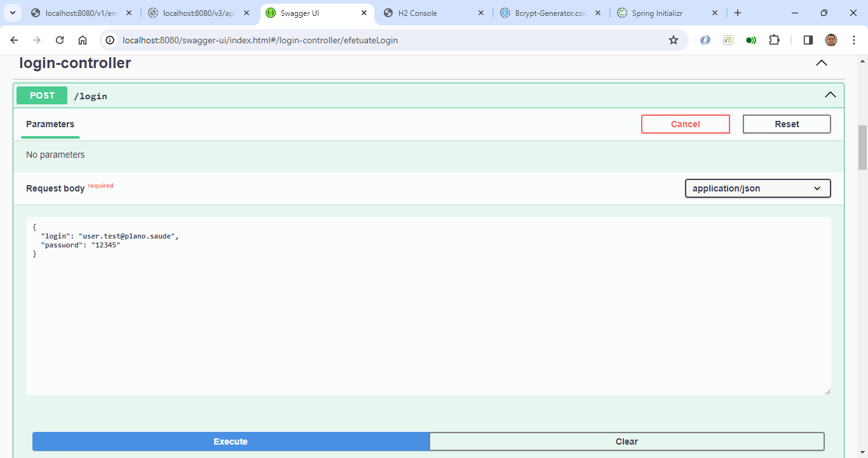Click the scrollbar up arrow
The width and height of the screenshot is (868, 458).
pos(862,61)
